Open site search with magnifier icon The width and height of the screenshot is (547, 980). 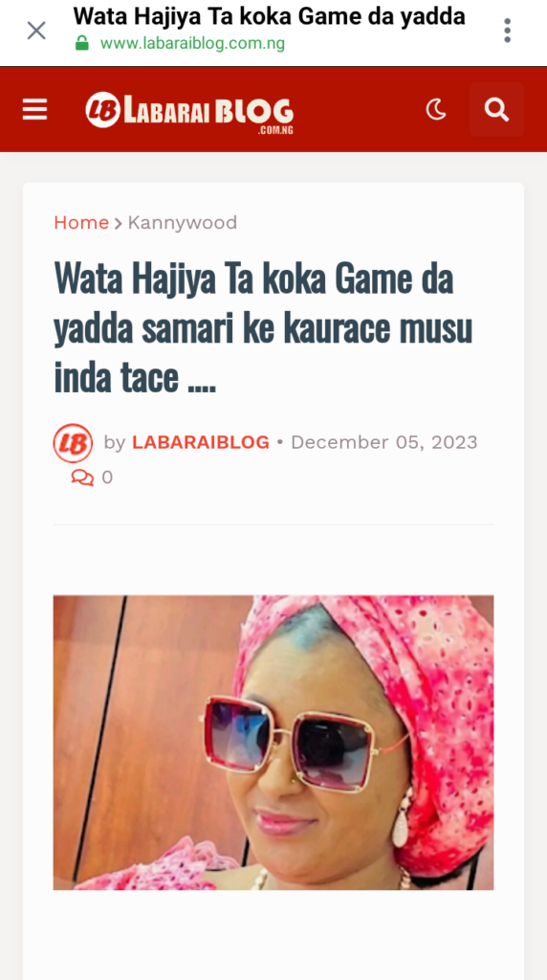click(x=496, y=109)
